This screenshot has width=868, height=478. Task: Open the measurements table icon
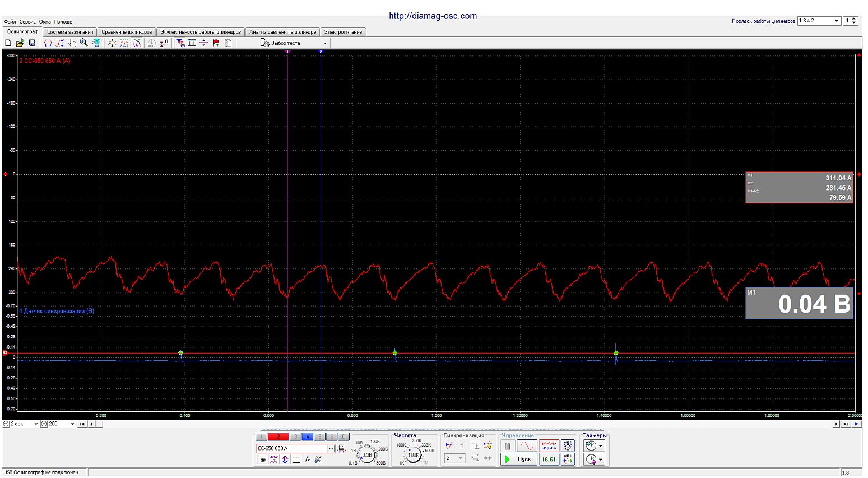(192, 43)
